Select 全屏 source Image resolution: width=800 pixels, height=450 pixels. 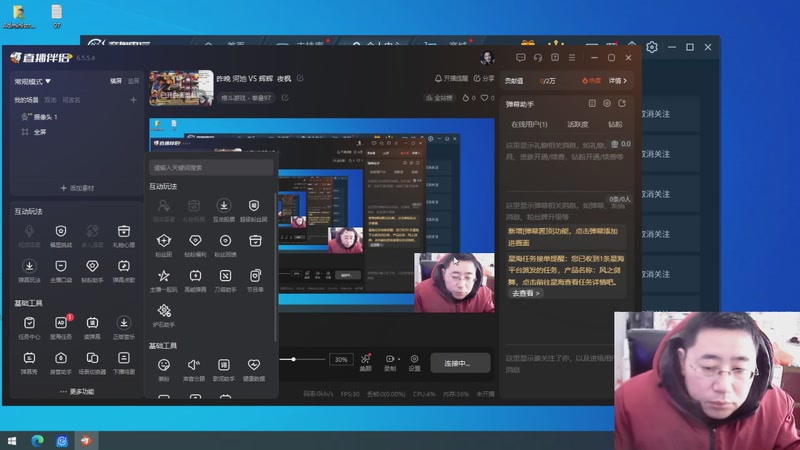coord(34,132)
